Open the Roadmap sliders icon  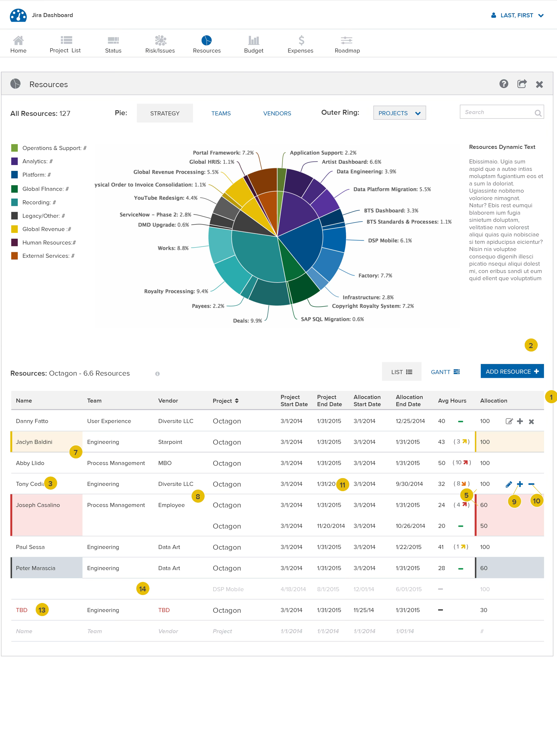[346, 40]
